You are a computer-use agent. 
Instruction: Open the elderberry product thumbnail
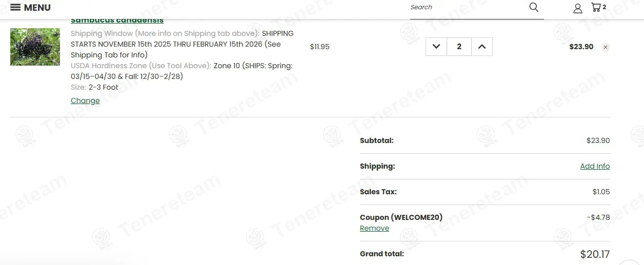[x=35, y=47]
